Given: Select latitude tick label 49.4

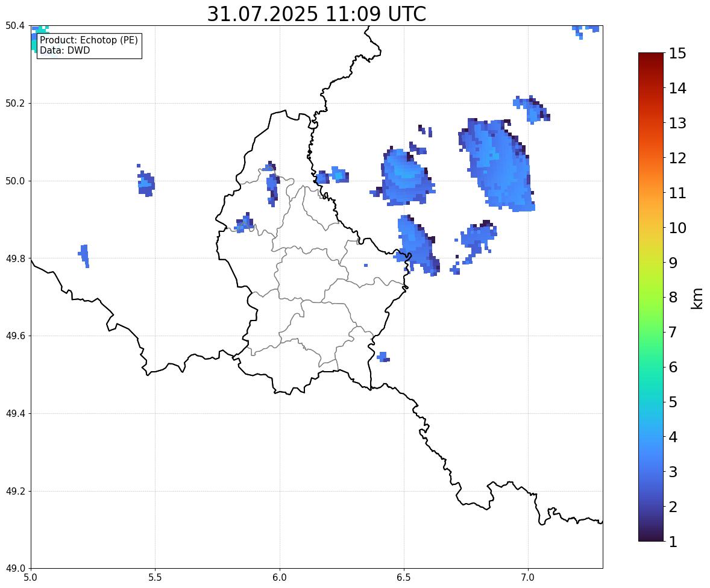Looking at the screenshot, I should point(15,414).
